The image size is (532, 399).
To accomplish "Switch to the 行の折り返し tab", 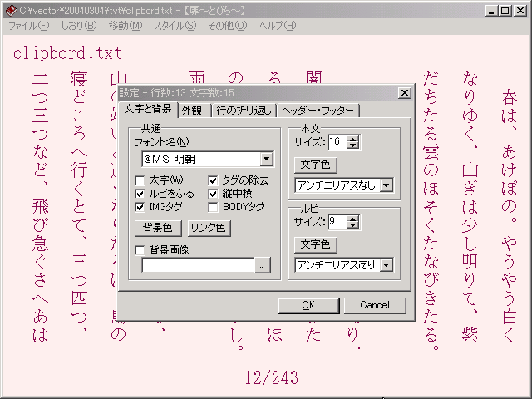I will 244,111.
